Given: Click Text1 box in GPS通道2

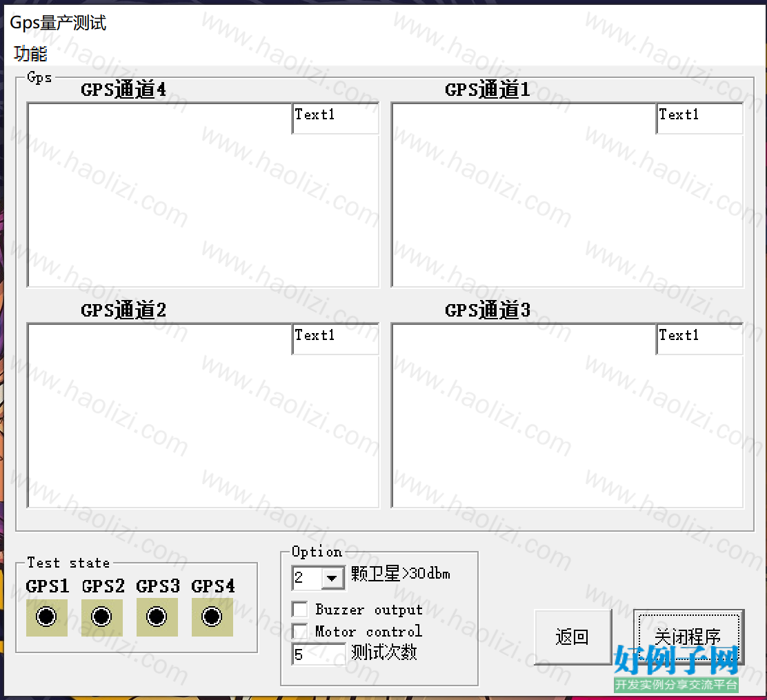Looking at the screenshot, I should coord(335,339).
